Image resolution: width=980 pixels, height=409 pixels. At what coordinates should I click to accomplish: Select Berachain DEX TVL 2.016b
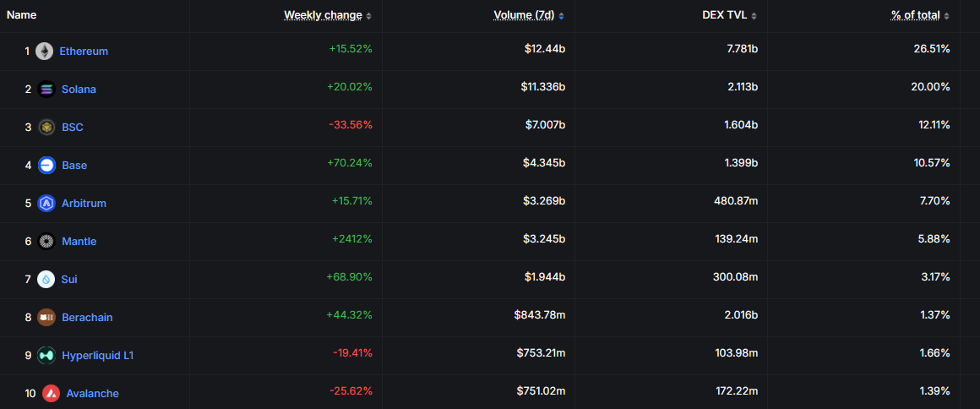pos(741,315)
